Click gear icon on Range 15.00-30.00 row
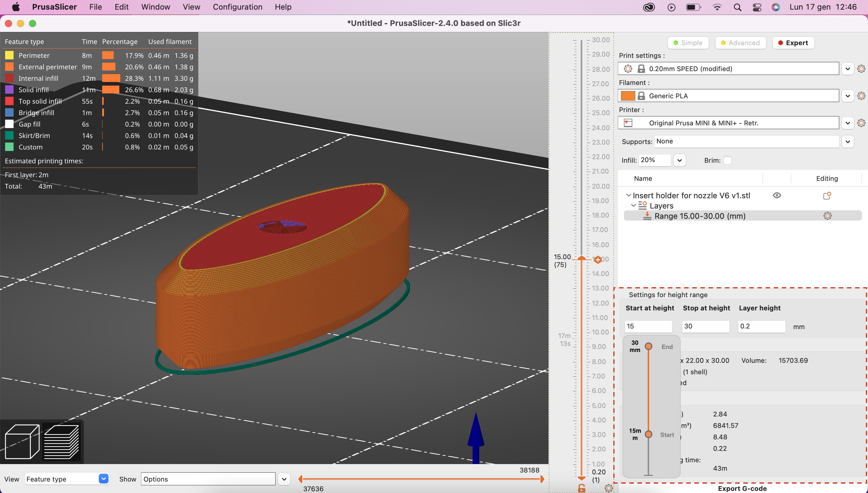 coord(827,216)
